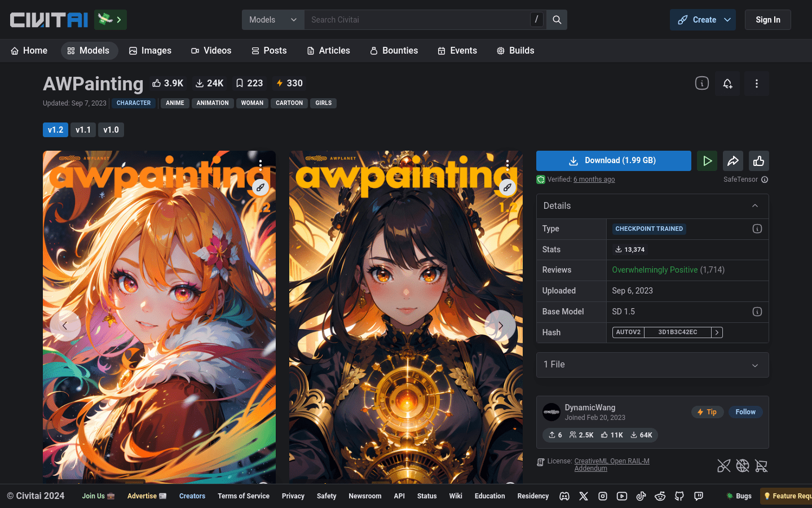Click the Feature Request button in footer

tap(786, 496)
